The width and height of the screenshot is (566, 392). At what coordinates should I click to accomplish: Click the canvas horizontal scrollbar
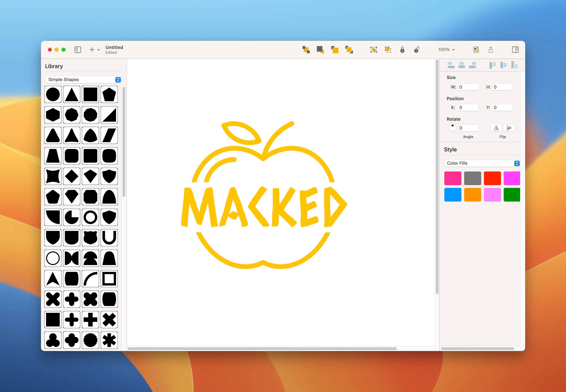click(262, 348)
